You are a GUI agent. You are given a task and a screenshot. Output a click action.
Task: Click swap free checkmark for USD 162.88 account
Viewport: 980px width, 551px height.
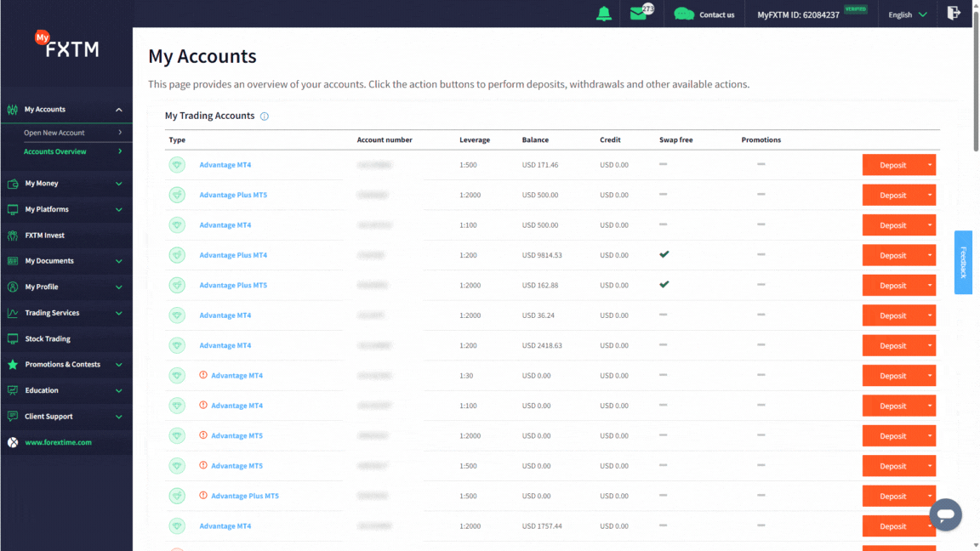(664, 284)
